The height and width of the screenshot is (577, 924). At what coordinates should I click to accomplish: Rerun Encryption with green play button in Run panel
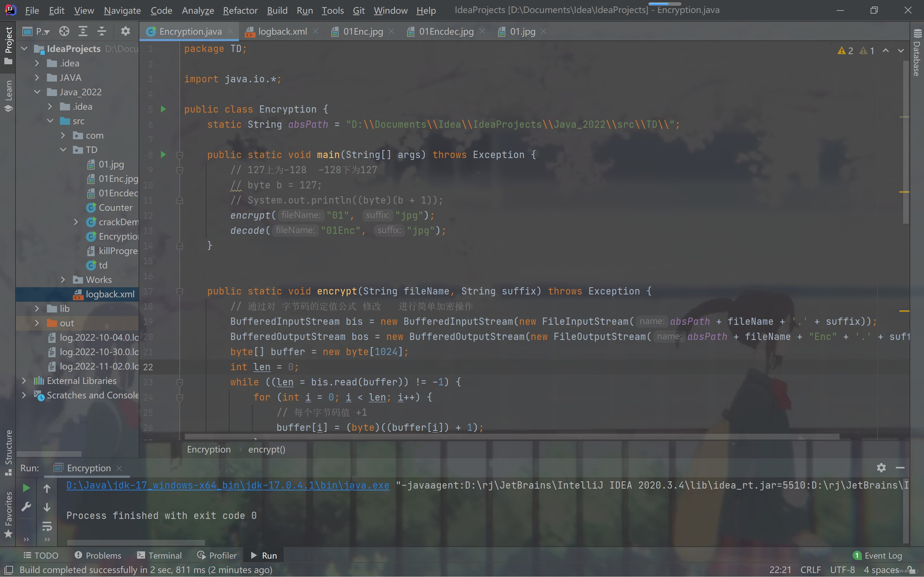pyautogui.click(x=26, y=488)
